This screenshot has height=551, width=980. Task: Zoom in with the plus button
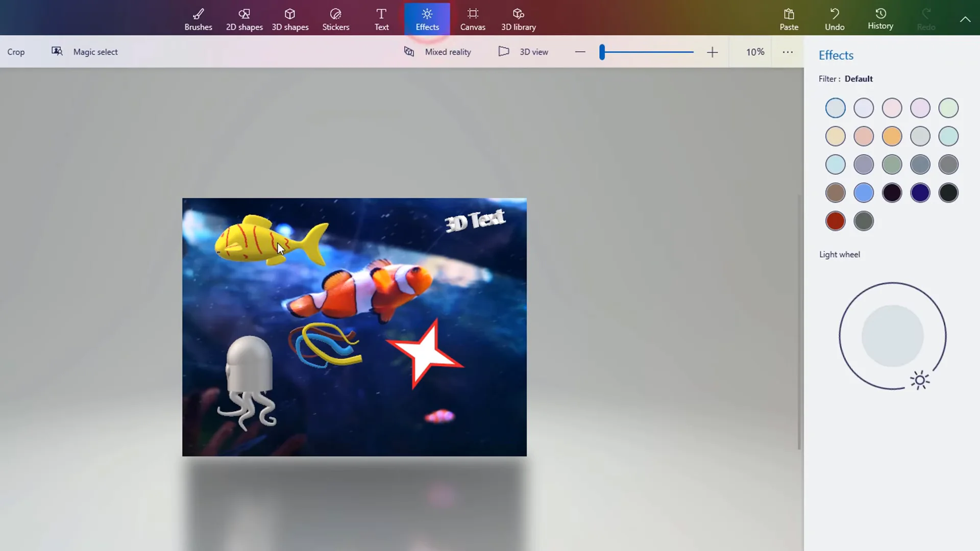pyautogui.click(x=712, y=52)
